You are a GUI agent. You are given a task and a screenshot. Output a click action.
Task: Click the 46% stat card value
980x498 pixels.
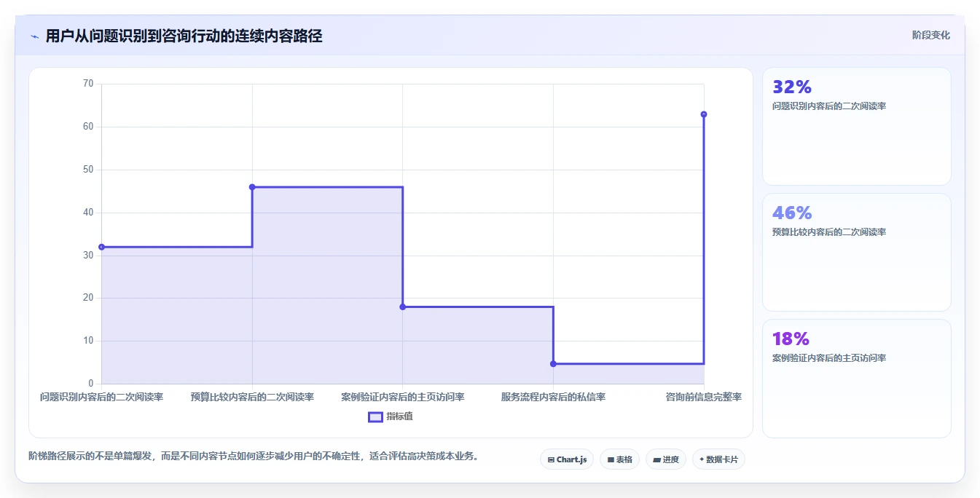[x=792, y=213]
